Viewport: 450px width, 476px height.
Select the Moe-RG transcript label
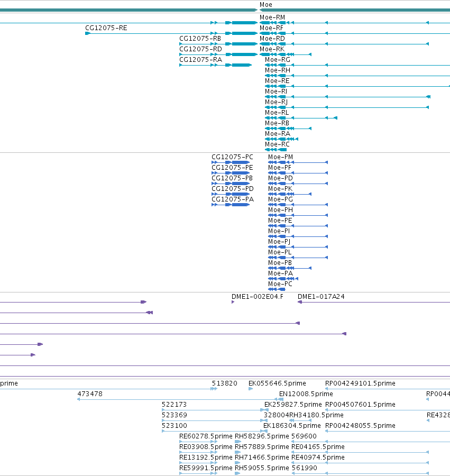(x=277, y=60)
